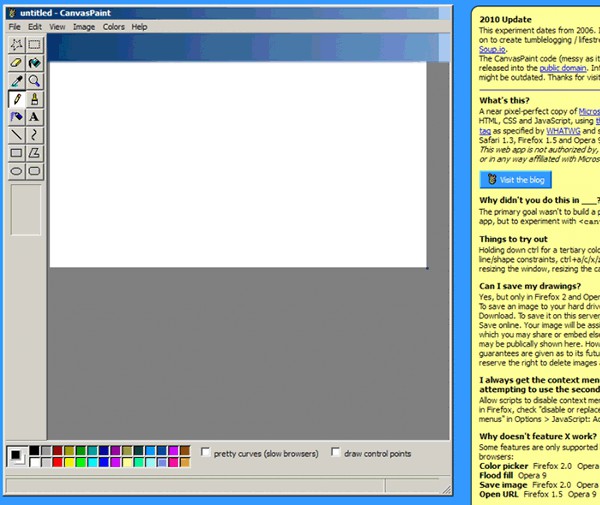This screenshot has width=600, height=505.
Task: Click the "What's this?" heading
Action: coord(504,100)
